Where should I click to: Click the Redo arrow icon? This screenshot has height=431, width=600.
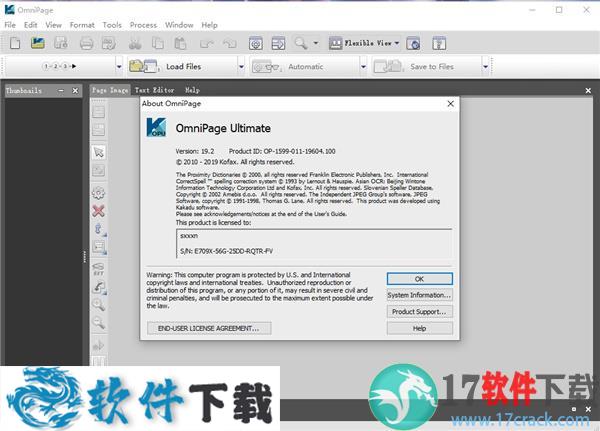(230, 44)
